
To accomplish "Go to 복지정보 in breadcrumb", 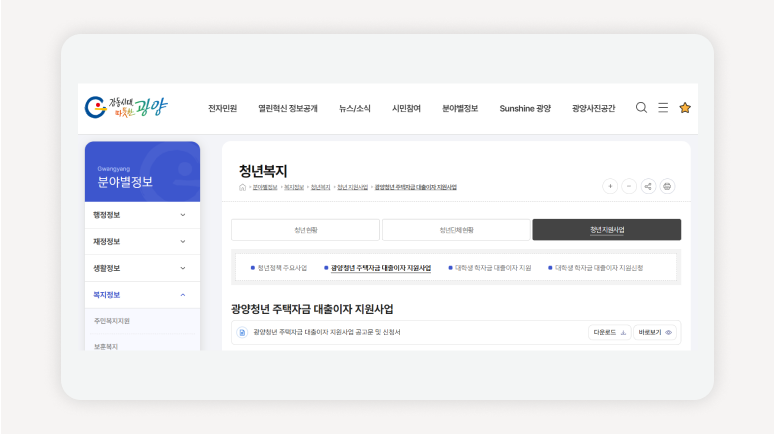I will click(294, 187).
